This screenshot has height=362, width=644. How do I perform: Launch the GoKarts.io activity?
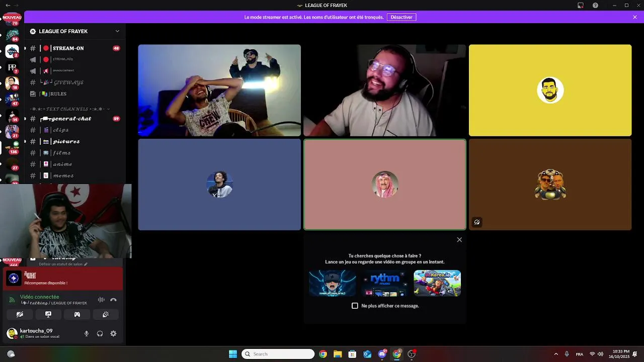click(x=437, y=283)
